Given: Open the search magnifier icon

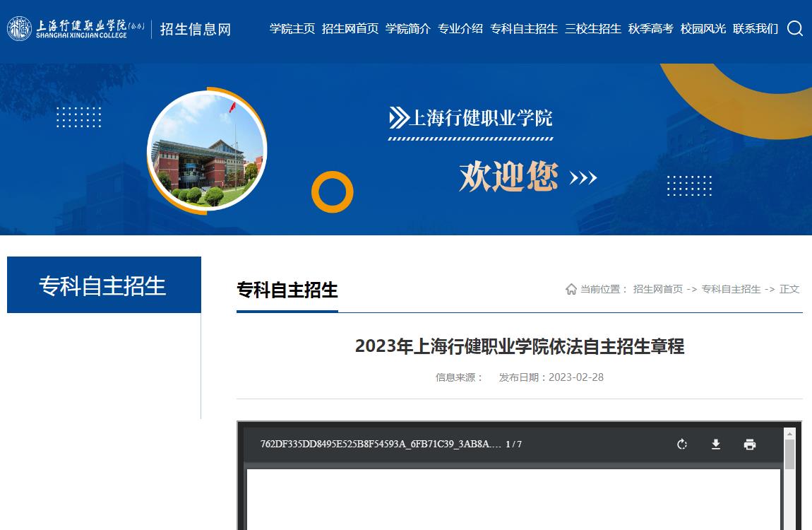Looking at the screenshot, I should 795,28.
